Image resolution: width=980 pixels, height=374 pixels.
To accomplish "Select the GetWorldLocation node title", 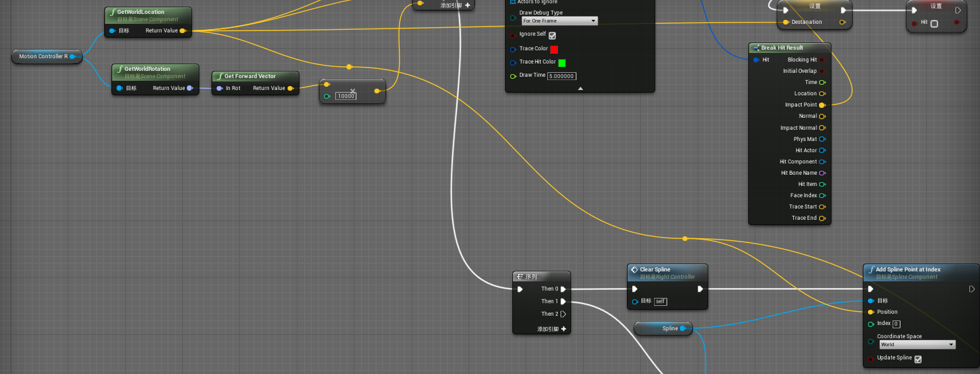I will pyautogui.click(x=140, y=12).
